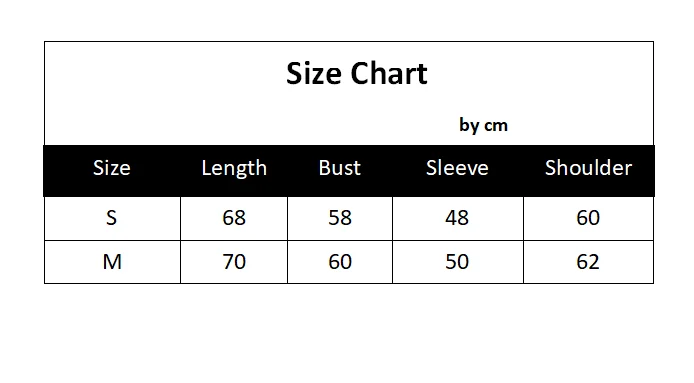
Task: Select the M size row label
Action: click(x=112, y=262)
